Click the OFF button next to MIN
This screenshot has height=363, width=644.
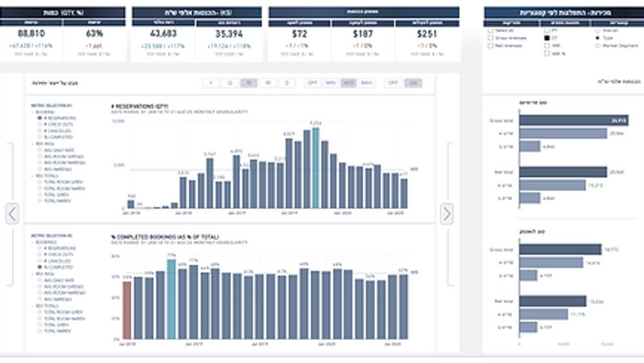[312, 83]
